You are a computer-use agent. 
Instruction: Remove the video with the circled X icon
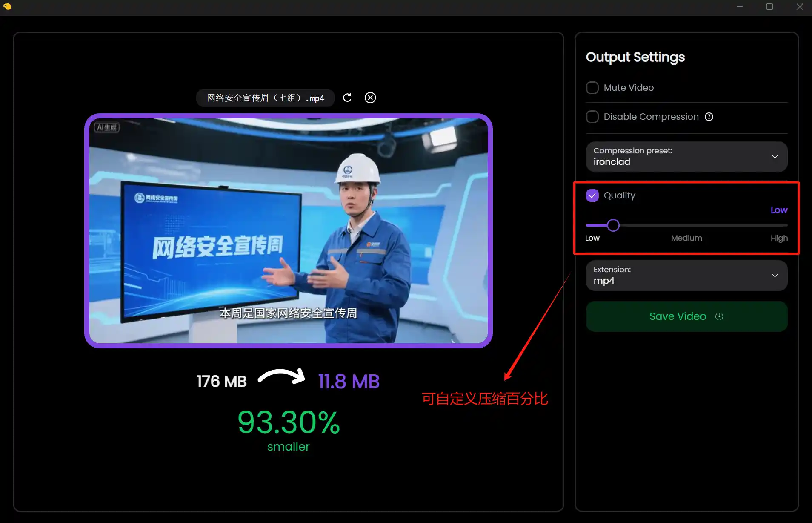370,98
